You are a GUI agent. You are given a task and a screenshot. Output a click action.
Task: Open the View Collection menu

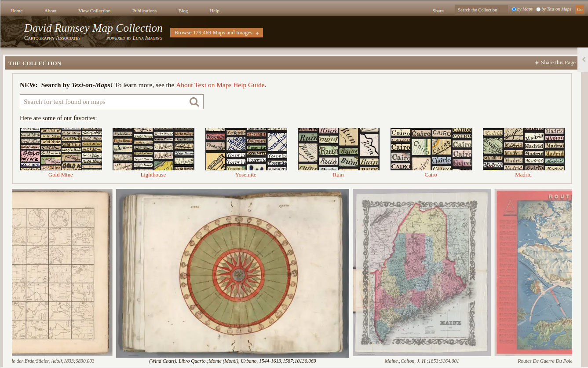click(x=94, y=11)
